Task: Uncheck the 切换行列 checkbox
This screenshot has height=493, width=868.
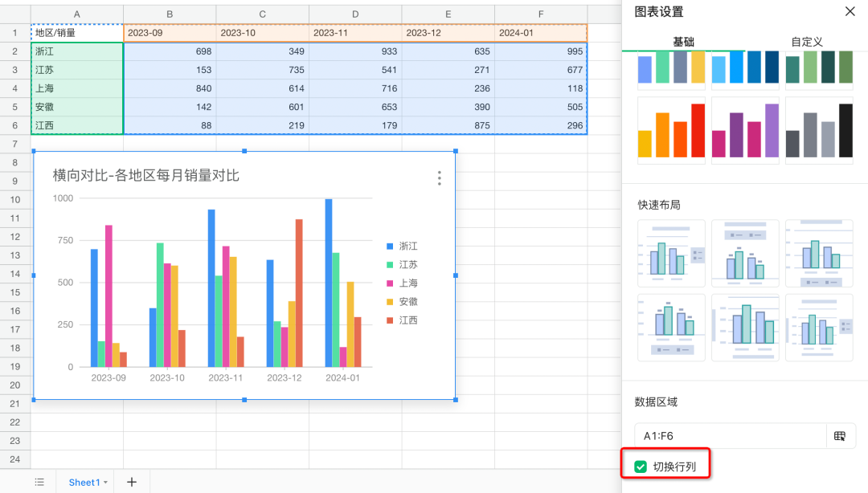Action: pos(641,467)
